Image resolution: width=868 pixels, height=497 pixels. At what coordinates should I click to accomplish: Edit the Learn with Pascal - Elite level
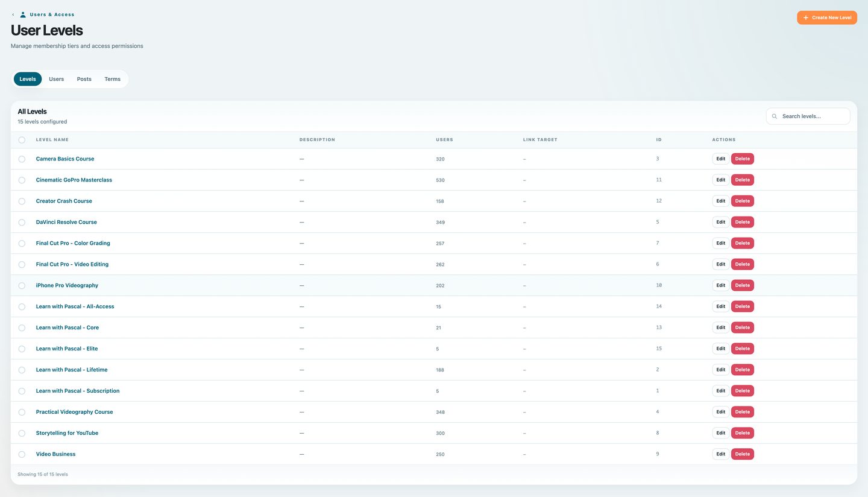pos(721,349)
